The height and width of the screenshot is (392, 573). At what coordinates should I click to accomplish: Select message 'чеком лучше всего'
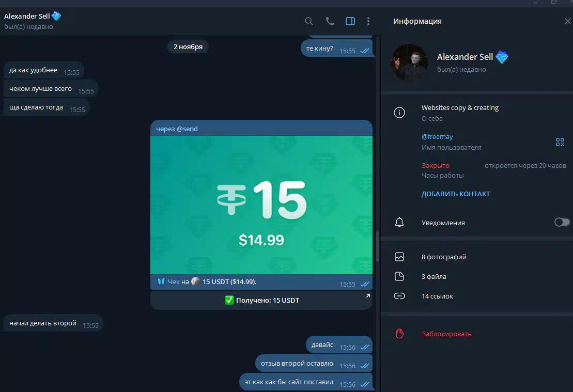pos(51,89)
